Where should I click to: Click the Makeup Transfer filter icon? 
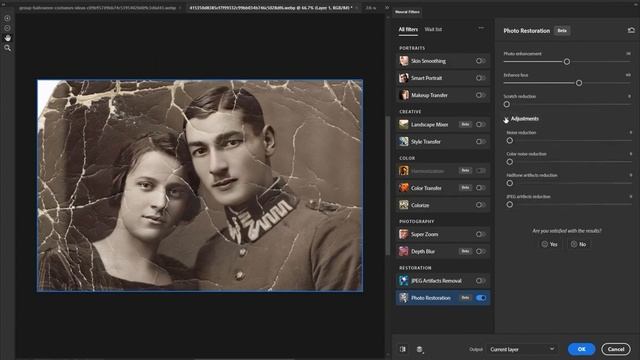tap(404, 95)
